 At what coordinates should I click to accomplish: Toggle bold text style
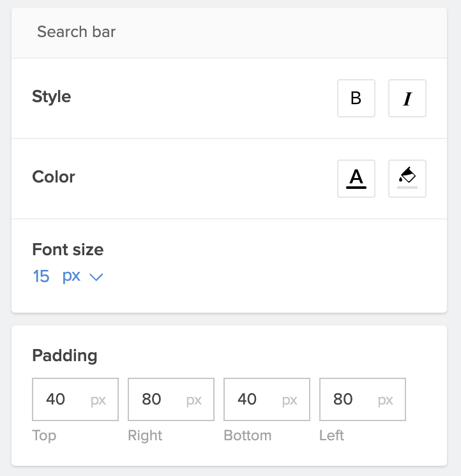pyautogui.click(x=356, y=98)
